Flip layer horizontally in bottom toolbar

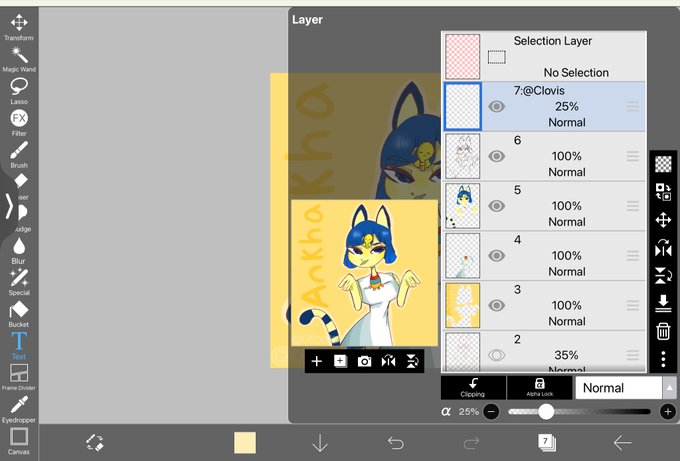388,361
